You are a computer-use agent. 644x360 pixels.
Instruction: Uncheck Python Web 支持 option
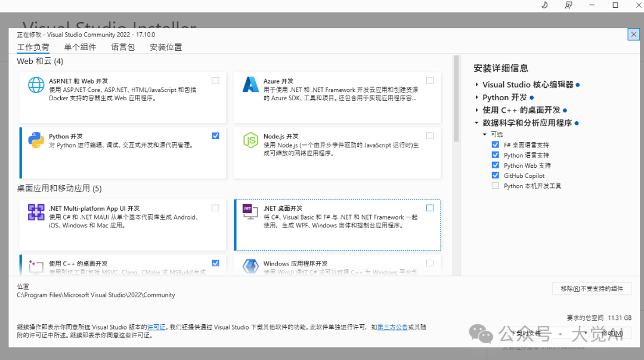tap(496, 165)
